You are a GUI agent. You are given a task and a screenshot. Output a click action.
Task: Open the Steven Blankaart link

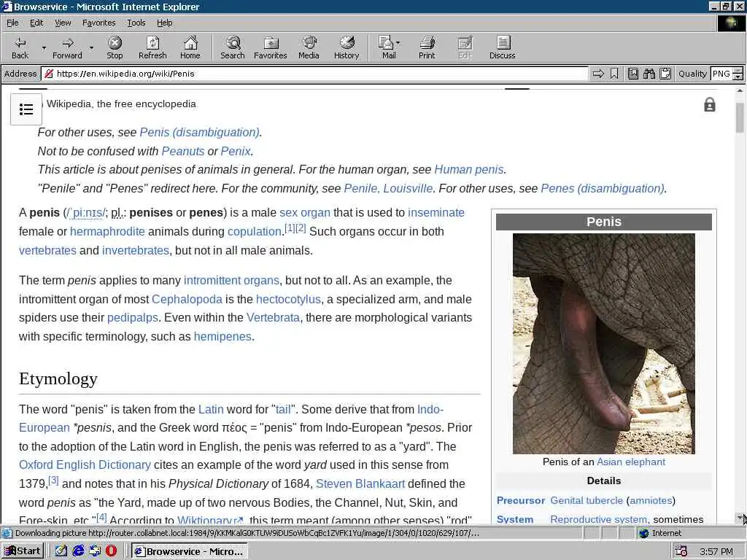(360, 484)
